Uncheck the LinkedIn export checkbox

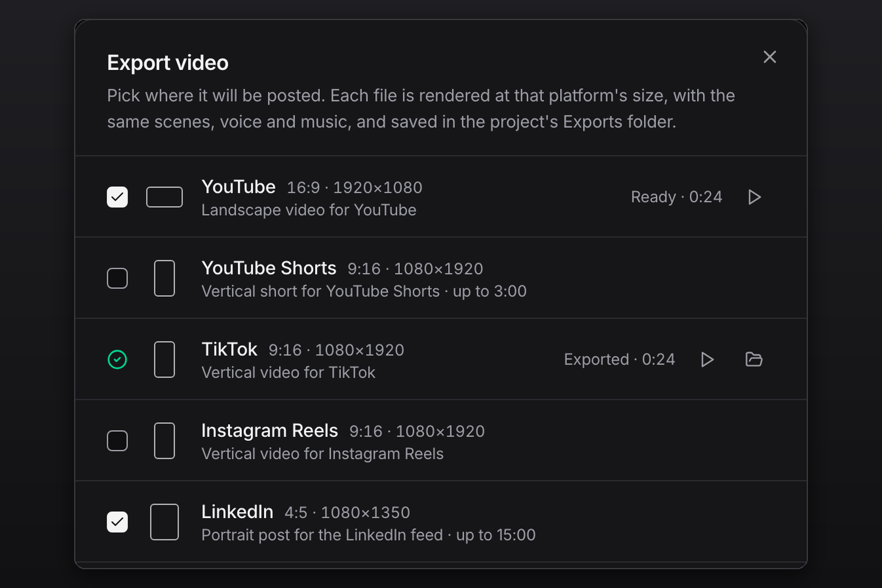tap(117, 522)
